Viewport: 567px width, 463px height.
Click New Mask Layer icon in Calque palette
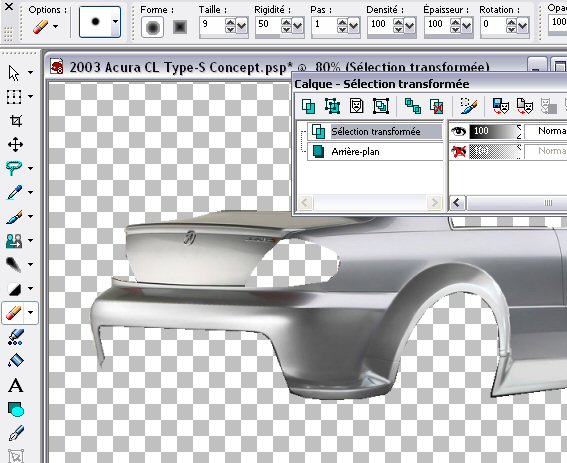[x=357, y=106]
